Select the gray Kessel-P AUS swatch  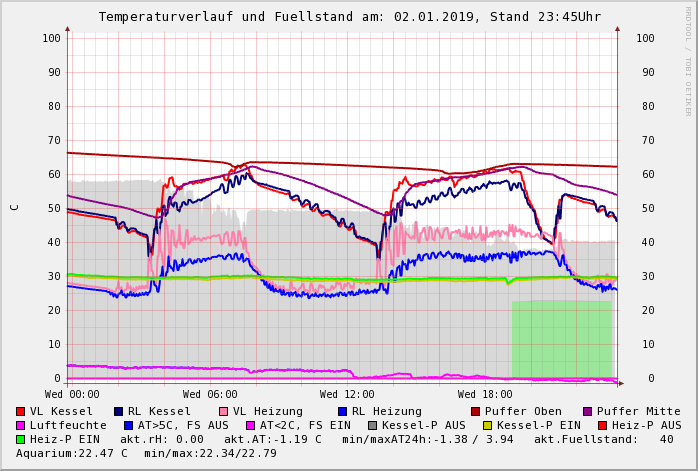pyautogui.click(x=372, y=425)
